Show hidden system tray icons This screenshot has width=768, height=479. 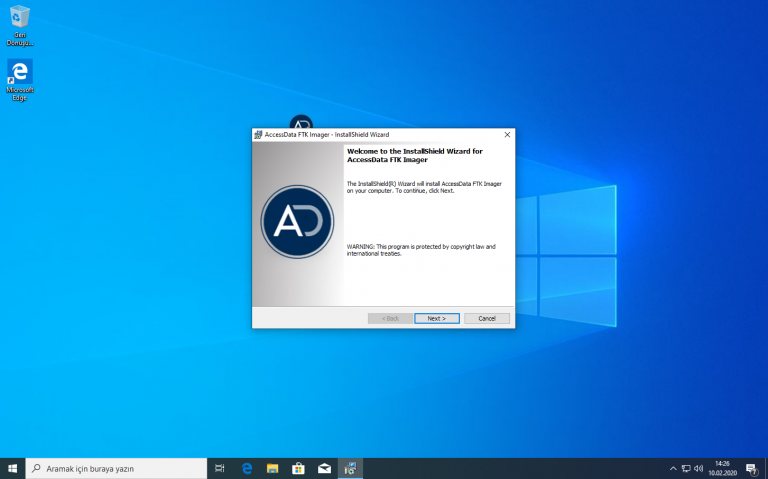(x=673, y=469)
